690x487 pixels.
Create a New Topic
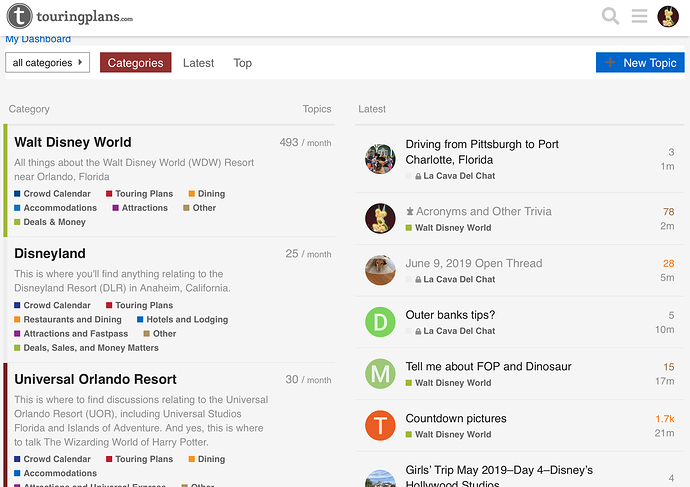click(x=640, y=62)
